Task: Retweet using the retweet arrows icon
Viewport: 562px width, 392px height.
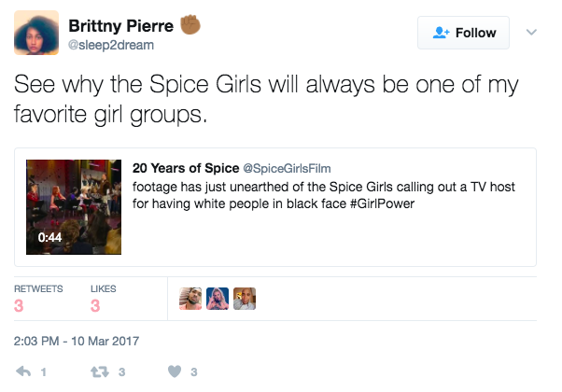Action: 100,371
